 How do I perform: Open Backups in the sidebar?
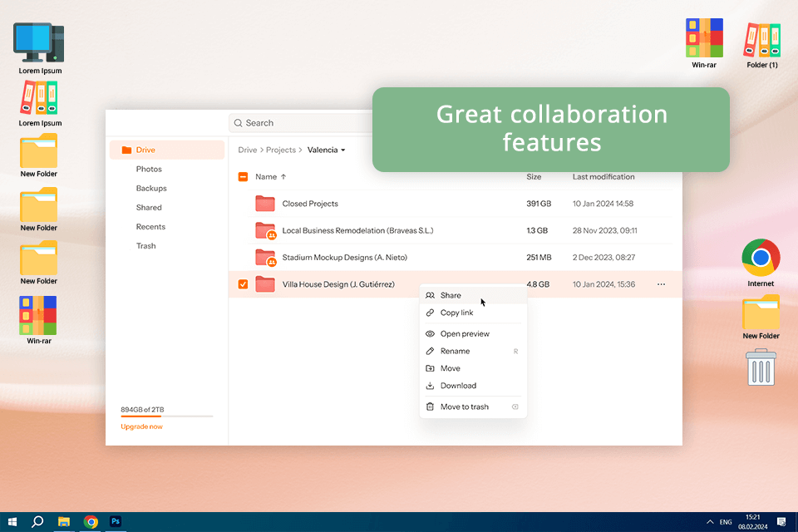point(151,189)
